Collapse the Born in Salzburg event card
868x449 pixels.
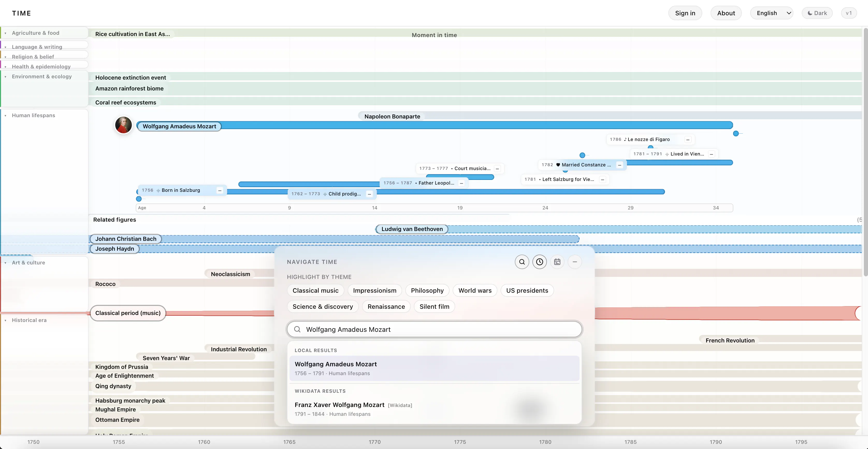pos(220,191)
